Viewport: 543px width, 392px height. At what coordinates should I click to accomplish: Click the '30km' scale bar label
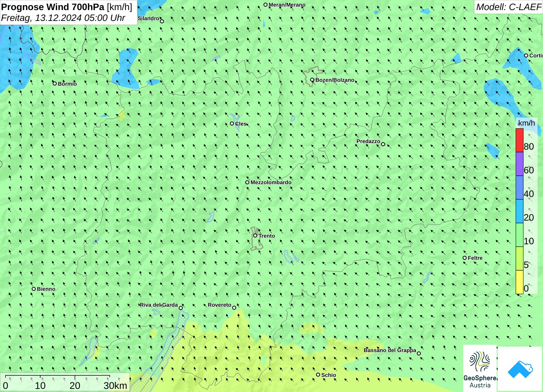115,386
